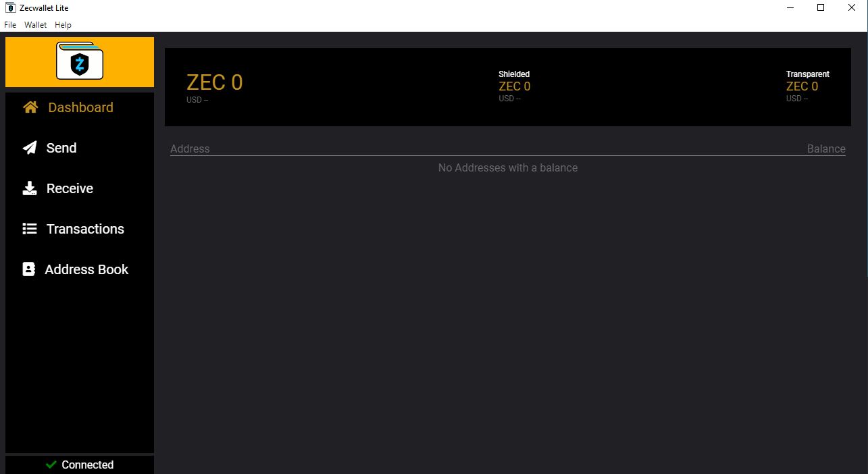
Task: Click the Zecwallet Lite title bar icon
Action: [x=10, y=8]
